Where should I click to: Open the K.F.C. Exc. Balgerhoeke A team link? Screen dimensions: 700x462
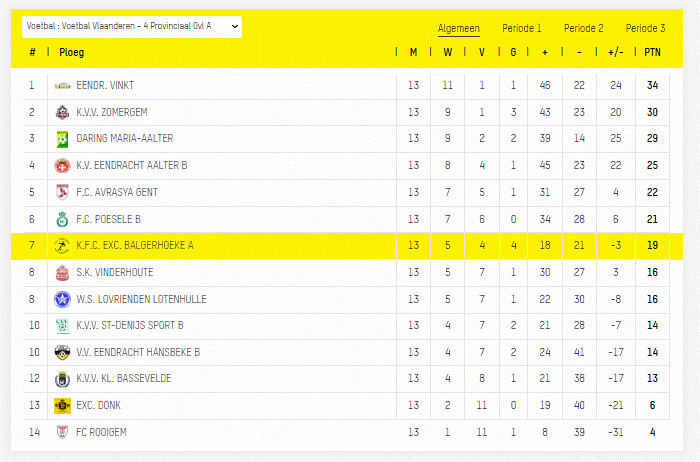point(135,246)
